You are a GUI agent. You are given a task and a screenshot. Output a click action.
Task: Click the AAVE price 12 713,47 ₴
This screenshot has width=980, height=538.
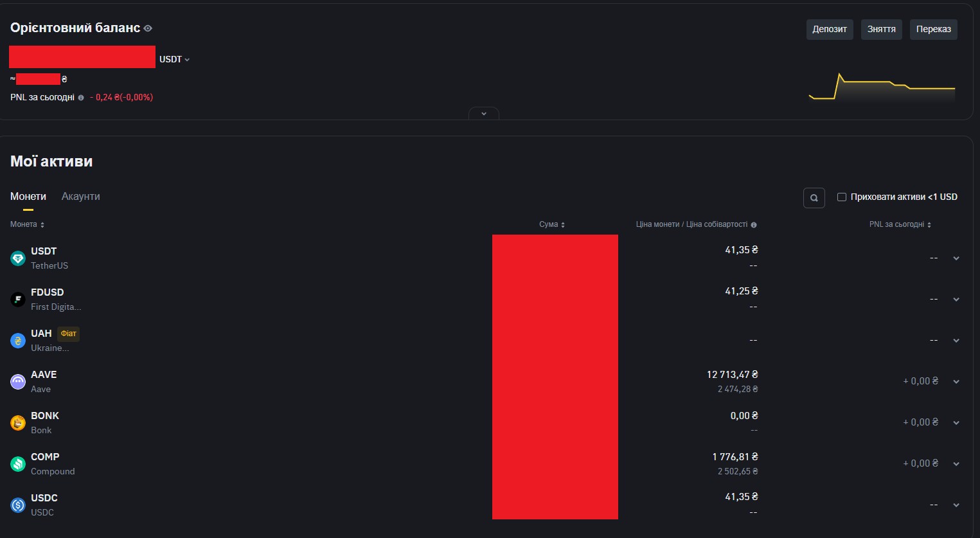[733, 374]
